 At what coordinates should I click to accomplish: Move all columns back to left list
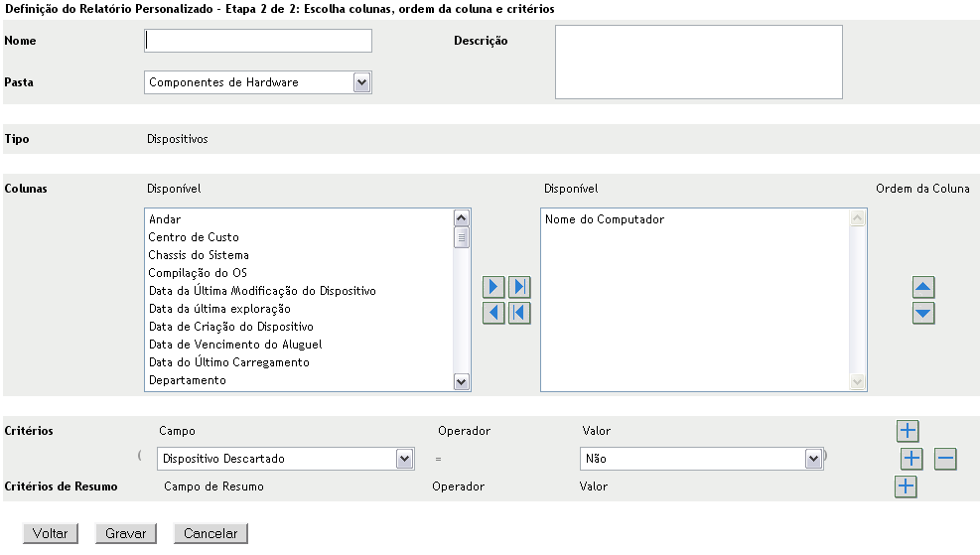pos(519,314)
